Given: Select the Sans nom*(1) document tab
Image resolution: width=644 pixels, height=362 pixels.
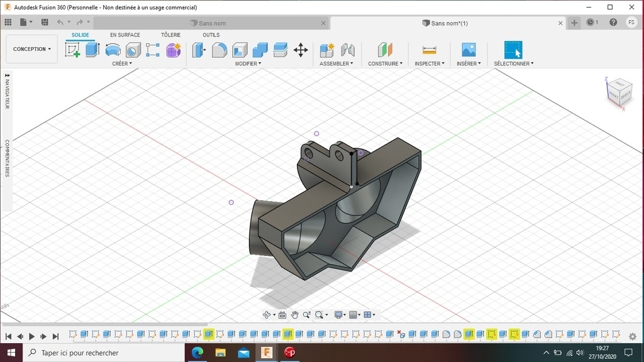Looking at the screenshot, I should pos(449,23).
